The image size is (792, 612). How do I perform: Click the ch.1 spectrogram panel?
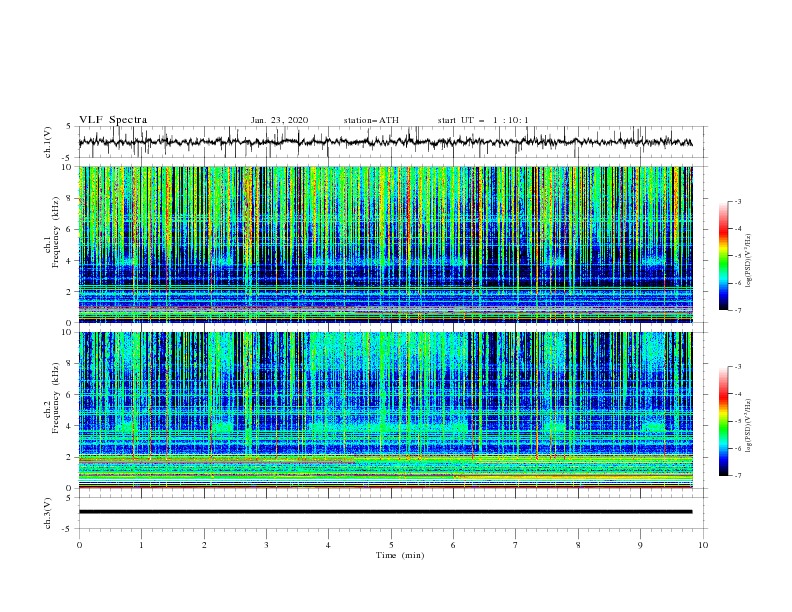coord(385,244)
